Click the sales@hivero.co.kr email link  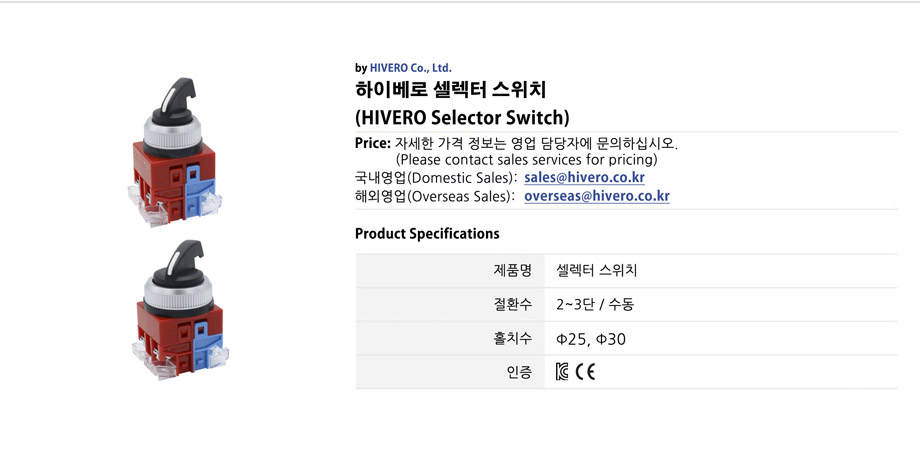584,178
